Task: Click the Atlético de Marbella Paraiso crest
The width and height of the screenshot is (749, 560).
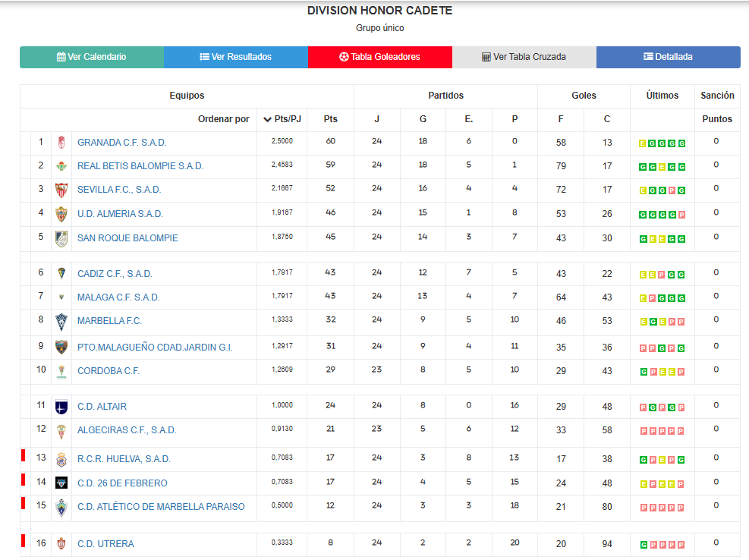Action: (61, 508)
